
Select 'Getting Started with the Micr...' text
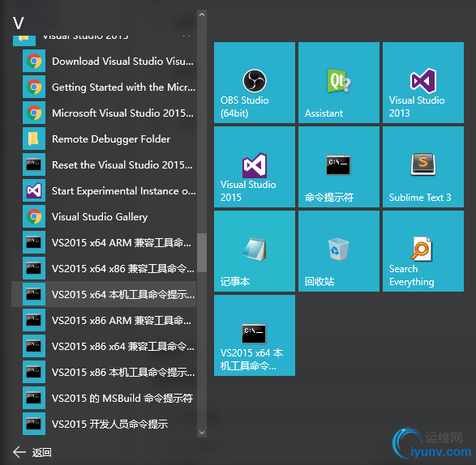pyautogui.click(x=123, y=87)
